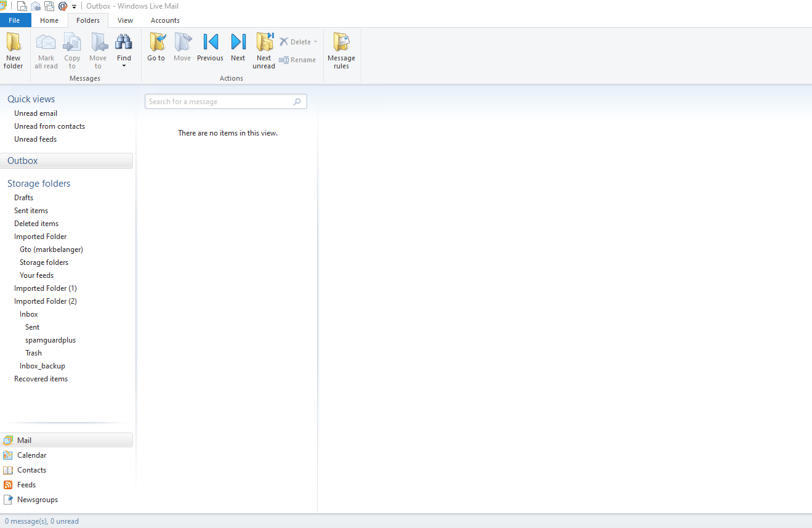Switch to the View tab
The image size is (812, 528).
(126, 20)
